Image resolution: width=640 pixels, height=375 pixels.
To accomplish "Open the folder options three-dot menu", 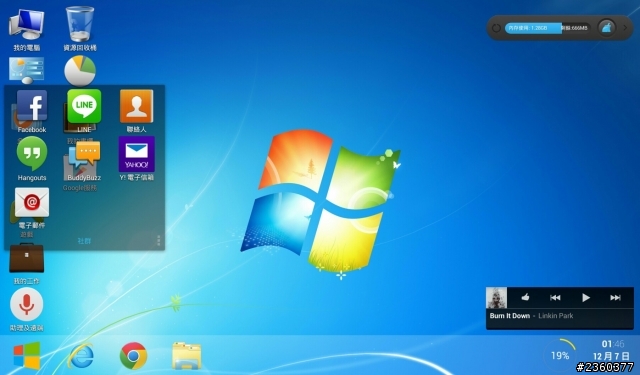I will (158, 240).
